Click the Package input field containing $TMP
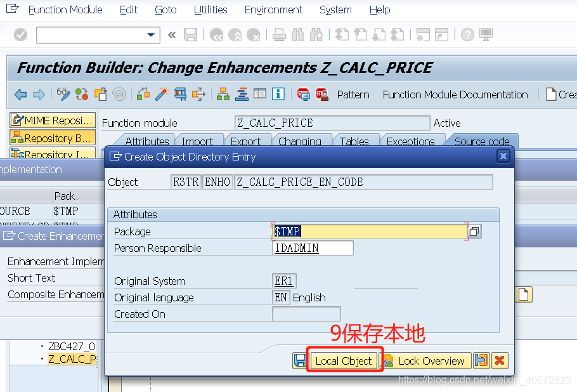 [370, 232]
